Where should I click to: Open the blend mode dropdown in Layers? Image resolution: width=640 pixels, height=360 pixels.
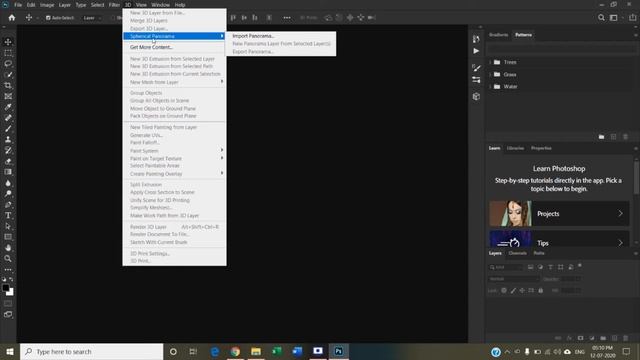514,279
